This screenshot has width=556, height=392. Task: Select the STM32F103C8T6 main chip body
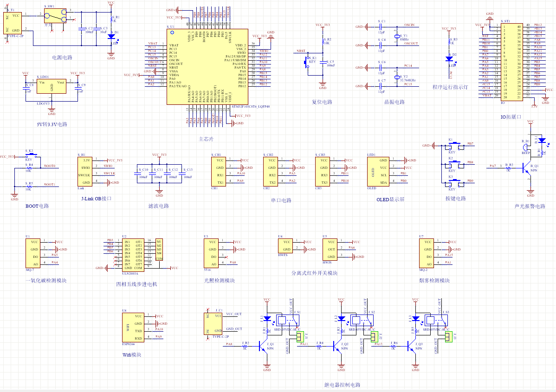[207, 67]
